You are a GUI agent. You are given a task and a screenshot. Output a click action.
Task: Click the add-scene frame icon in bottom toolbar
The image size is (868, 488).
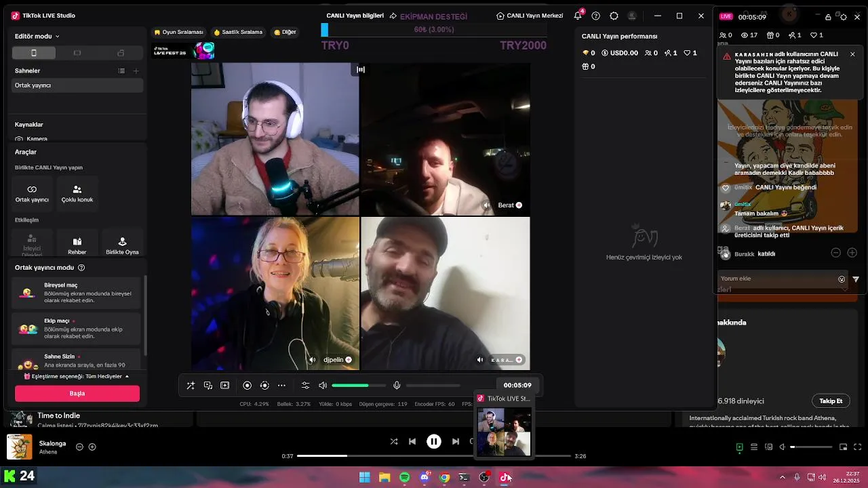pos(225,386)
